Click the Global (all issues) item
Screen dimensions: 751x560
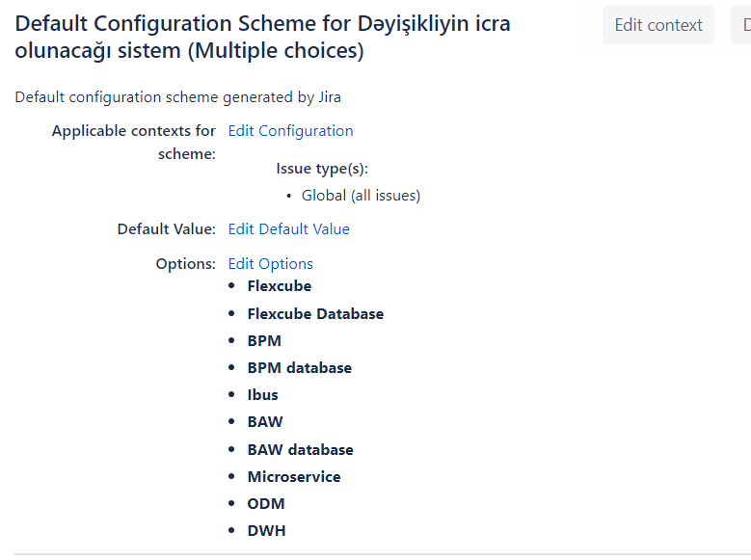coord(361,196)
